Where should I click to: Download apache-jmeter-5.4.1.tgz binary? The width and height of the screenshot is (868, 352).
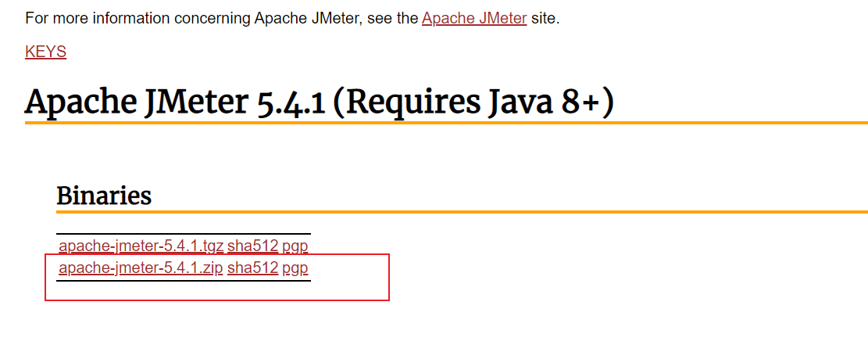click(141, 246)
